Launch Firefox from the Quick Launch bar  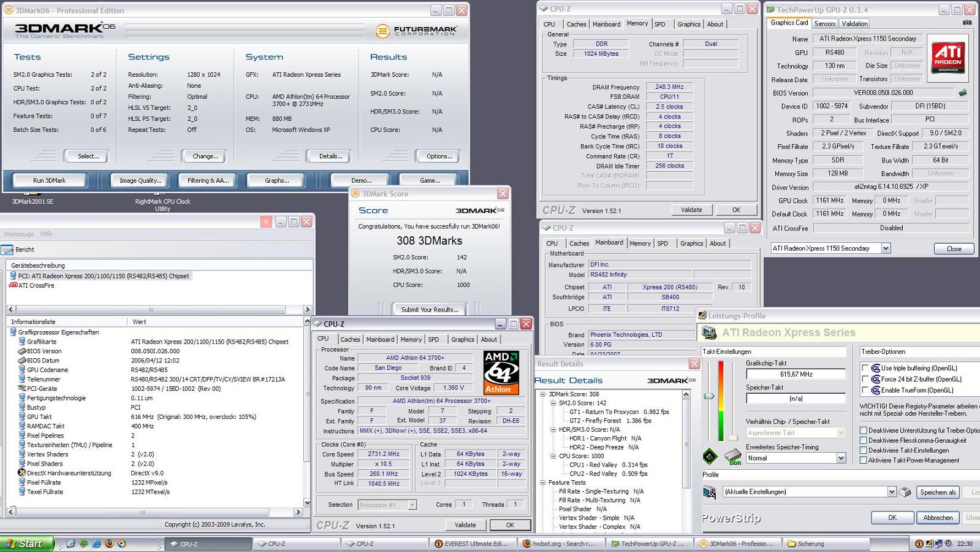coord(109,543)
